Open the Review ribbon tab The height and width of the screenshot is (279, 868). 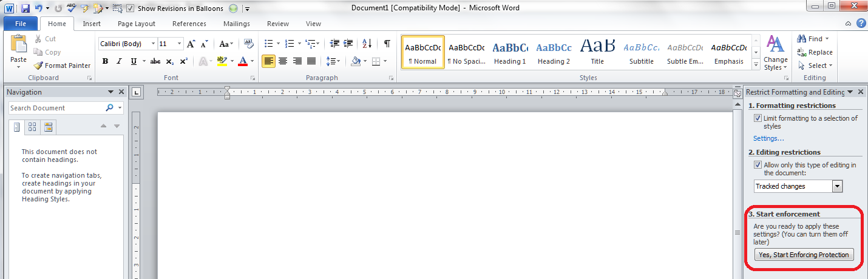tap(278, 24)
